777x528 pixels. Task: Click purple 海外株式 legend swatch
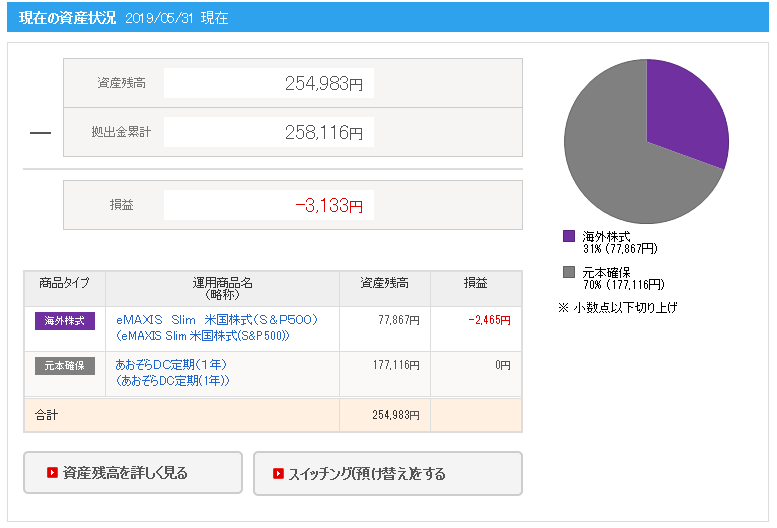coord(569,236)
